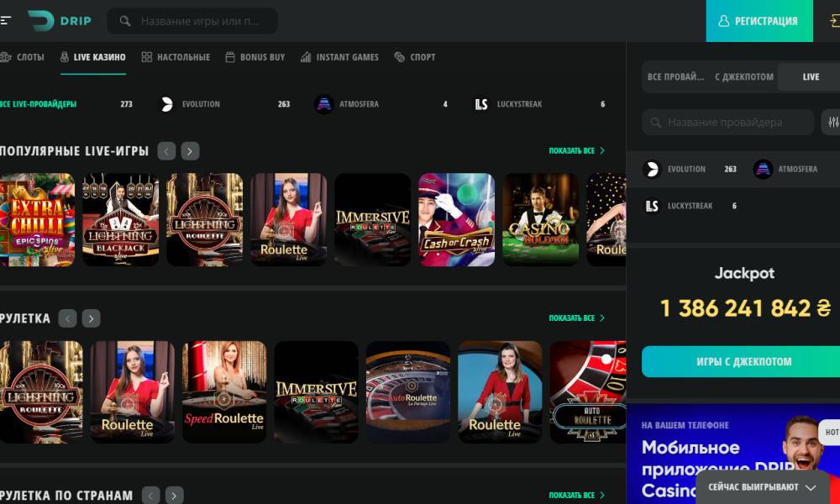The width and height of the screenshot is (840, 504).
Task: Click previous arrow for the РУЛЕТКА section
Action: (x=67, y=318)
